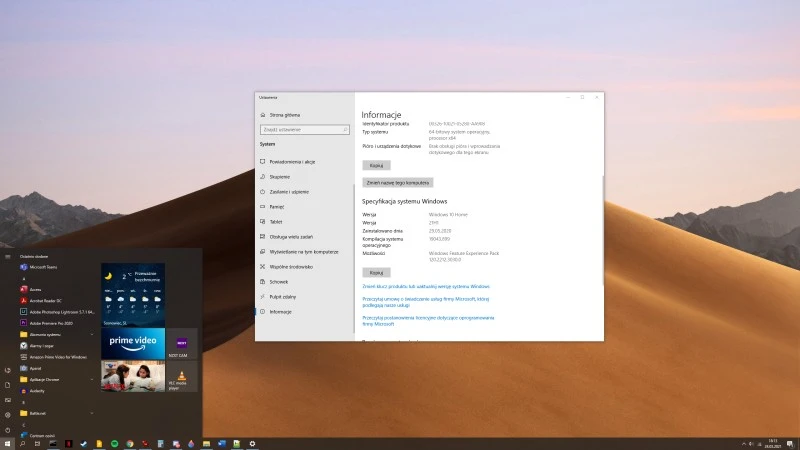
Task: Open Documents shortcut in the Start menu rail
Action: coord(7,385)
